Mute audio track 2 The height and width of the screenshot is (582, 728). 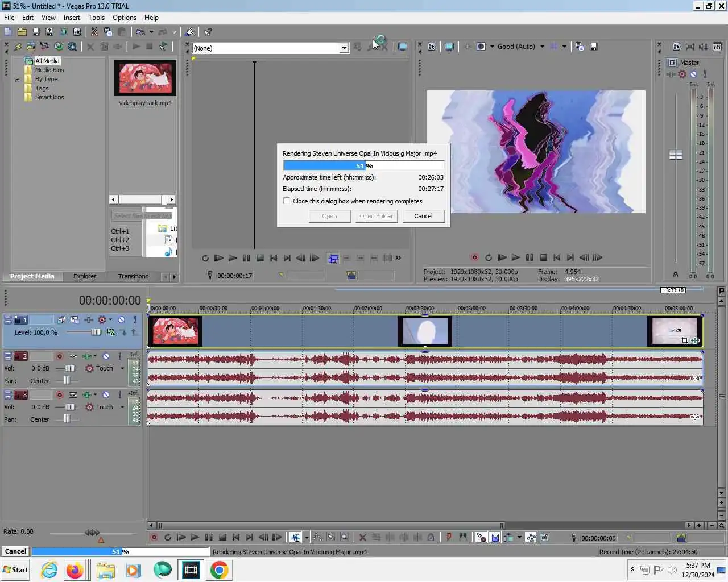106,356
